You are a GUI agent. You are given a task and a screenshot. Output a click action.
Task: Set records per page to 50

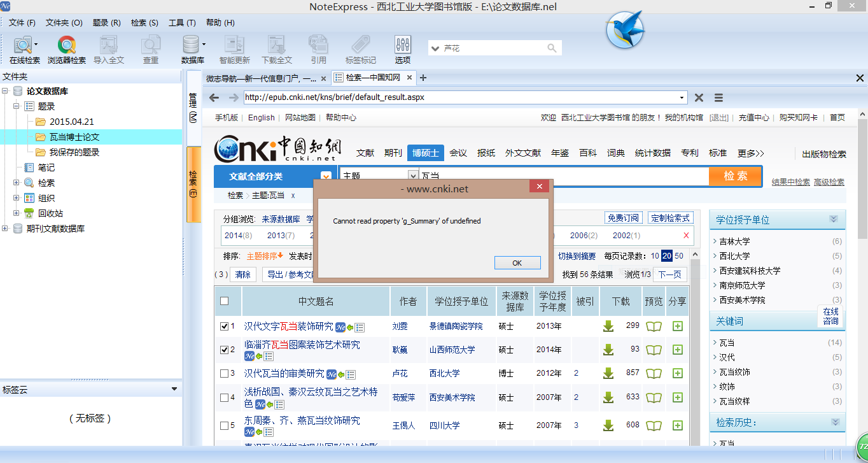(679, 256)
